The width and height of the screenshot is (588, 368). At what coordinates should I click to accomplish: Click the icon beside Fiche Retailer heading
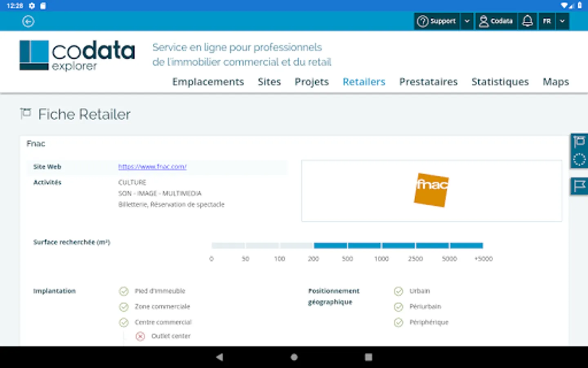tap(26, 114)
